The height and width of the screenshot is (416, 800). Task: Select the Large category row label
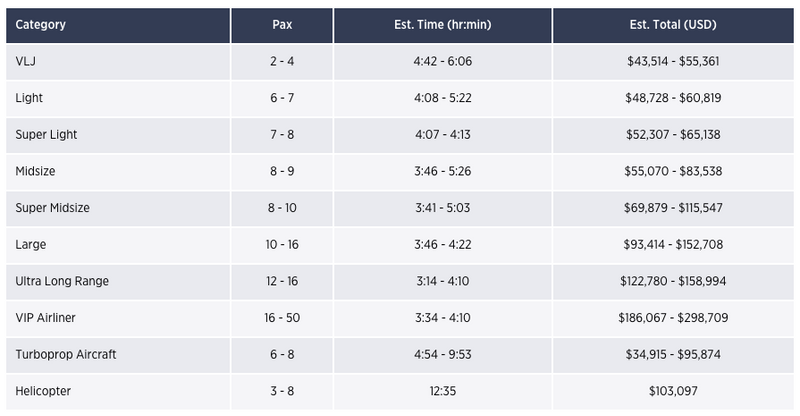(31, 244)
